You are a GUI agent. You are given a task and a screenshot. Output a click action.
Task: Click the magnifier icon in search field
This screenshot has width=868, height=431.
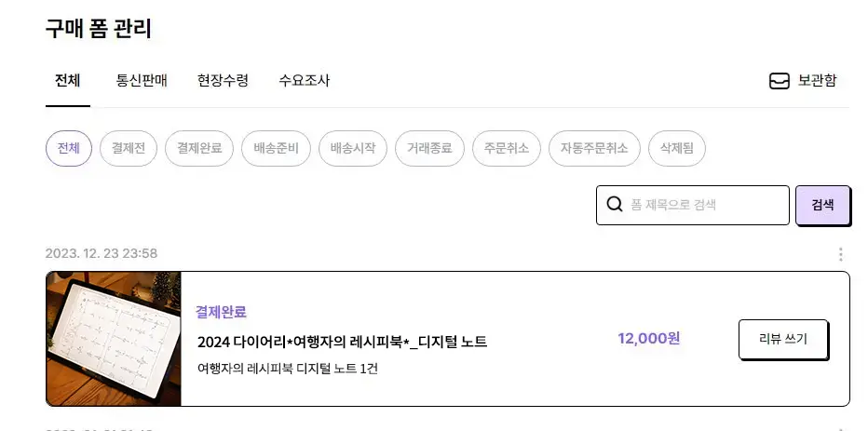(x=615, y=205)
